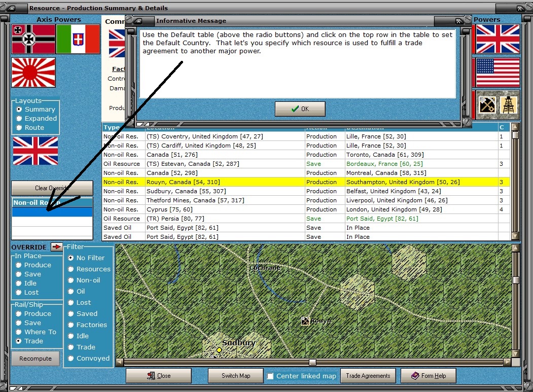Click the Non-oil header in Default table
533x392 pixels.
pos(52,203)
